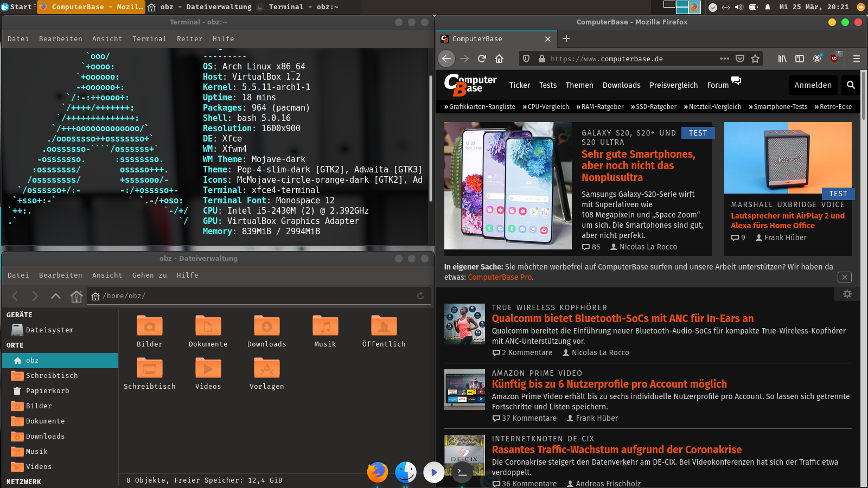Open Amazon Prime Video profiles article headline
Screen dimensions: 868x488
[x=609, y=384]
